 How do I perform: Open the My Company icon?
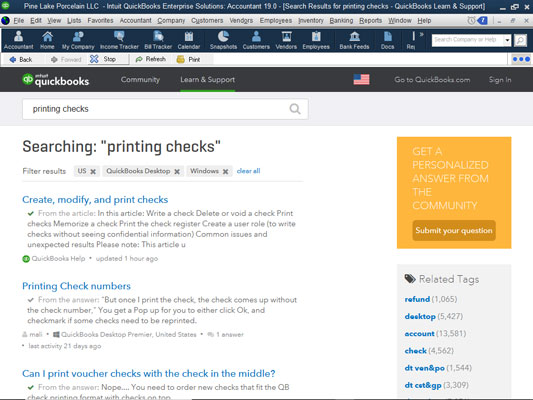pos(78,40)
